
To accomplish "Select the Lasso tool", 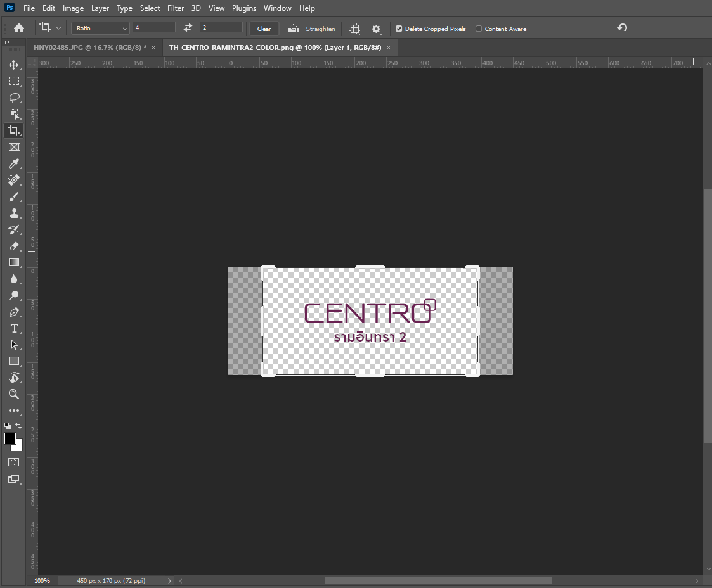I will tap(14, 98).
